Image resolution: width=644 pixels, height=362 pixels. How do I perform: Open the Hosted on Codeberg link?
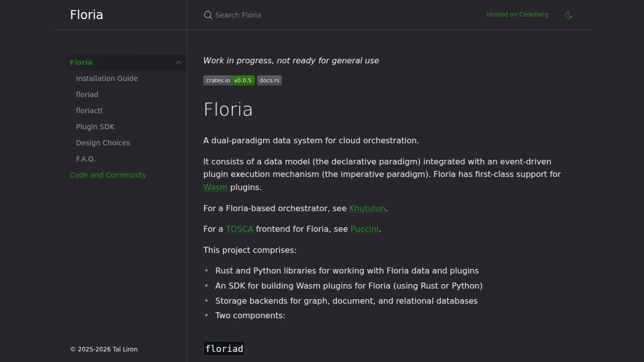click(x=517, y=15)
